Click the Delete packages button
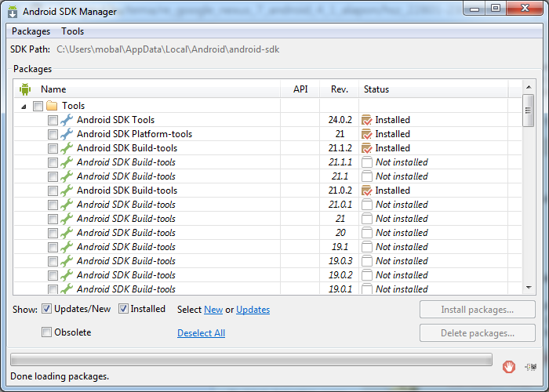Image resolution: width=549 pixels, height=392 pixels. 477,333
